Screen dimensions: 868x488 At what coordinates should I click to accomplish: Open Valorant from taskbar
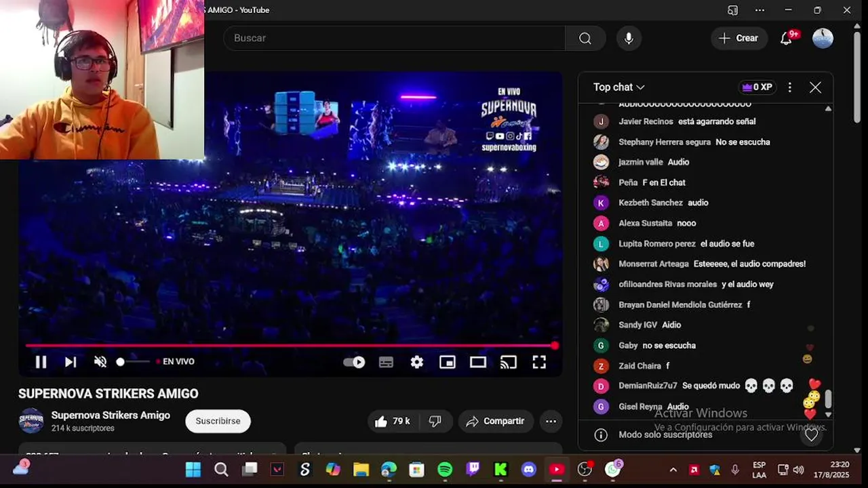click(277, 470)
